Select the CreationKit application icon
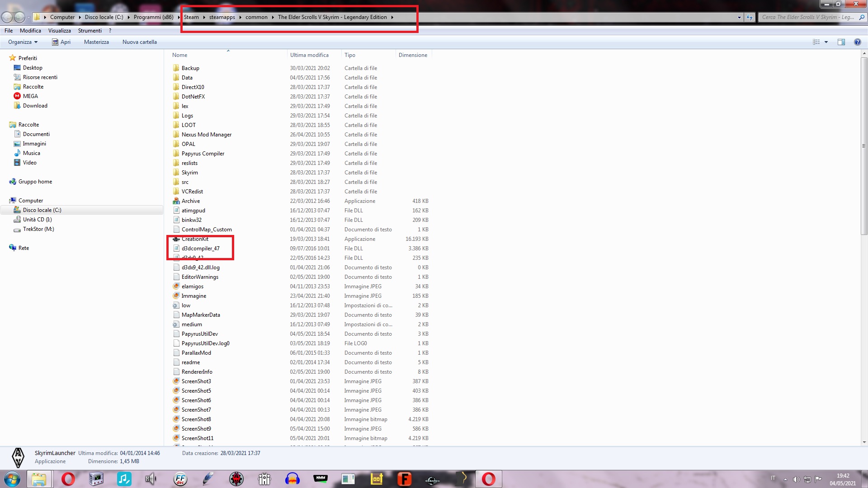 pyautogui.click(x=176, y=239)
